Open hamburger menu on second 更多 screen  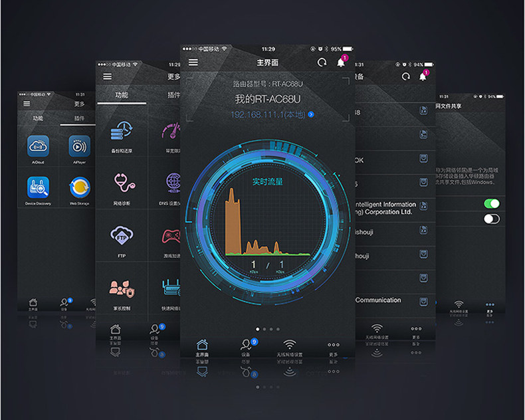tap(107, 76)
